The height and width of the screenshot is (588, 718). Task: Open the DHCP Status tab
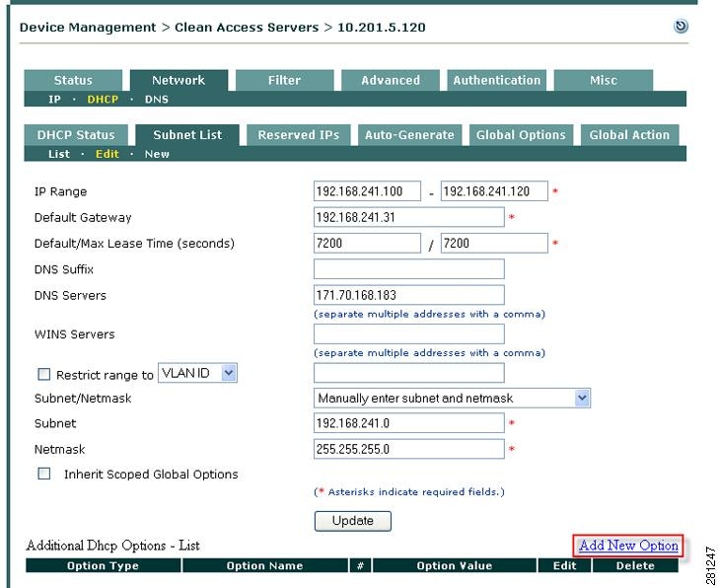tap(76, 135)
